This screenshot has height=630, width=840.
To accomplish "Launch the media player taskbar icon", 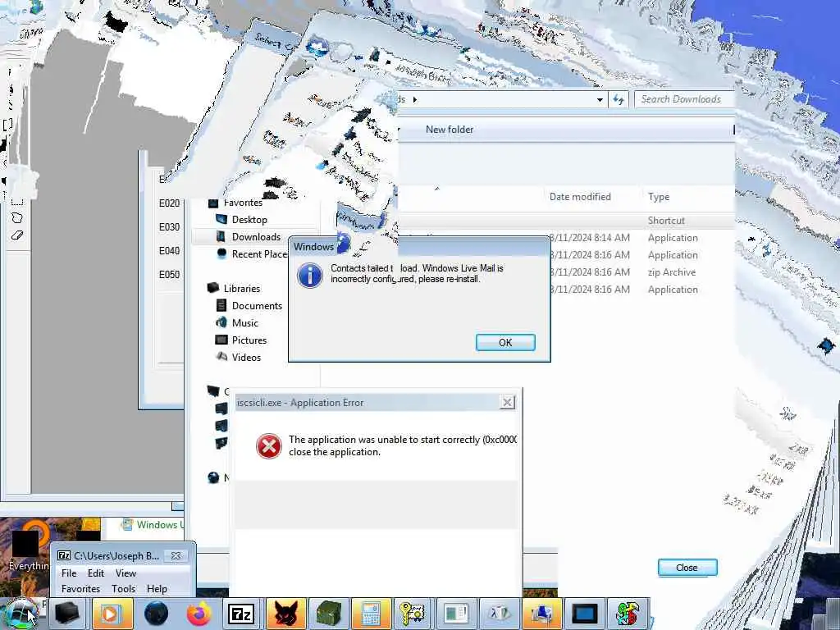I will tap(112, 614).
